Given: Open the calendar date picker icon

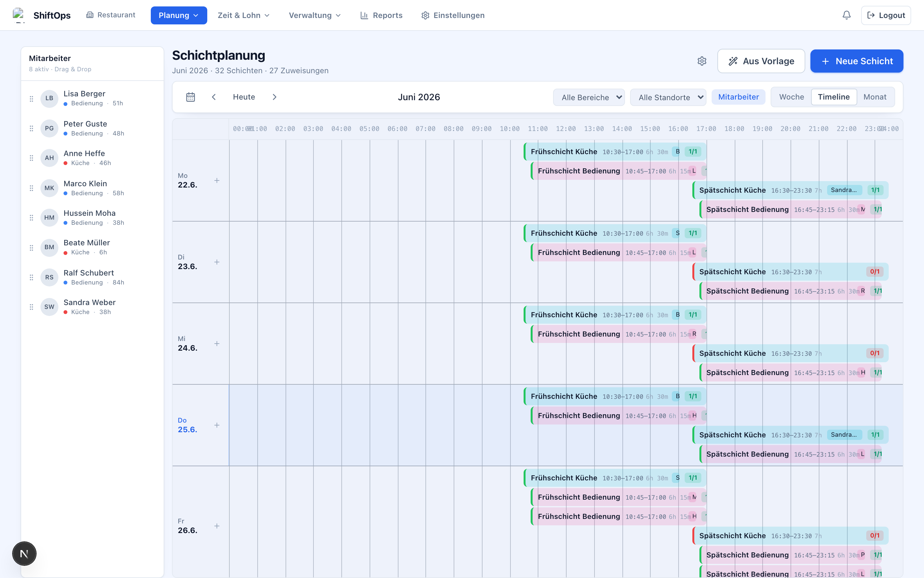Looking at the screenshot, I should 191,97.
